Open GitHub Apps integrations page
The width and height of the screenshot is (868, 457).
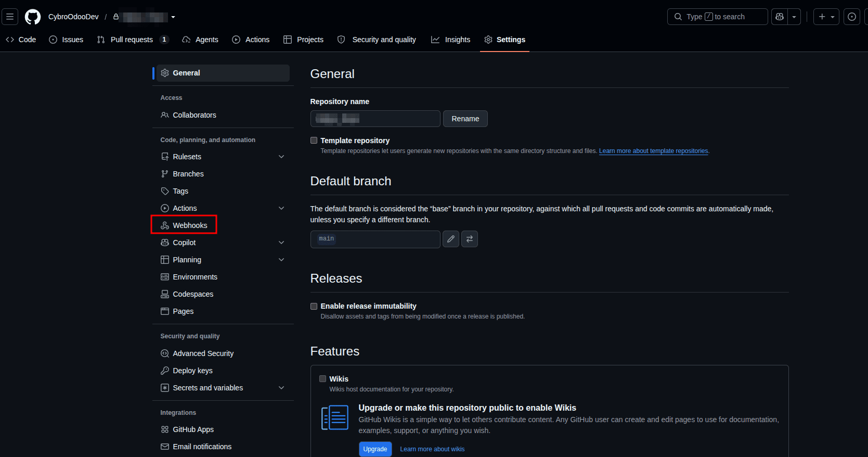[223, 429]
